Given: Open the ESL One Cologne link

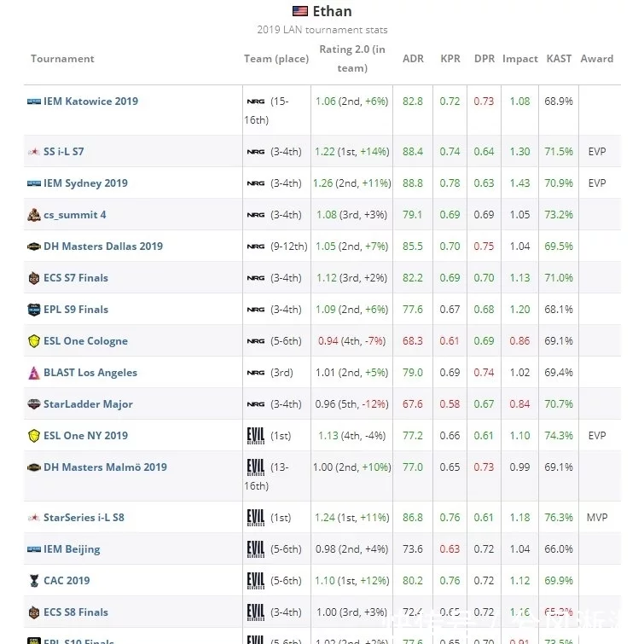Looking at the screenshot, I should click(x=86, y=341).
